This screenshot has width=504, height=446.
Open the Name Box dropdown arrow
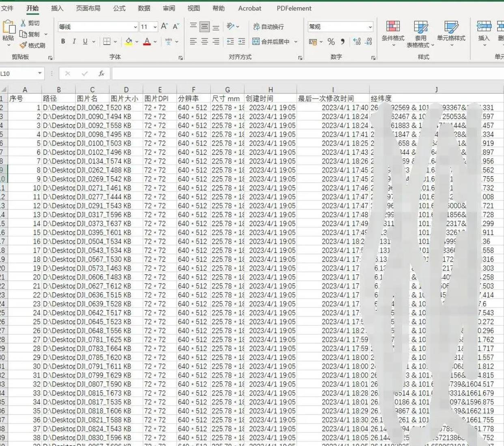click(x=40, y=74)
